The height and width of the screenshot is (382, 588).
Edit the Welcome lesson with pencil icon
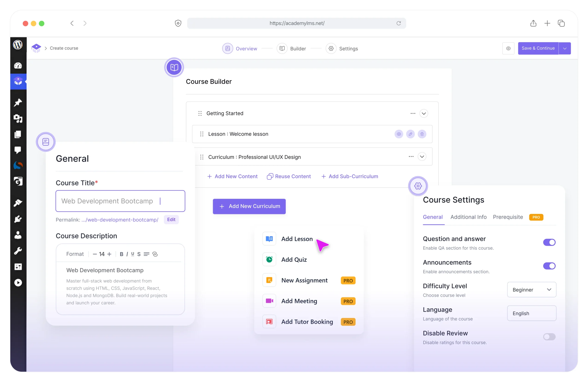410,134
